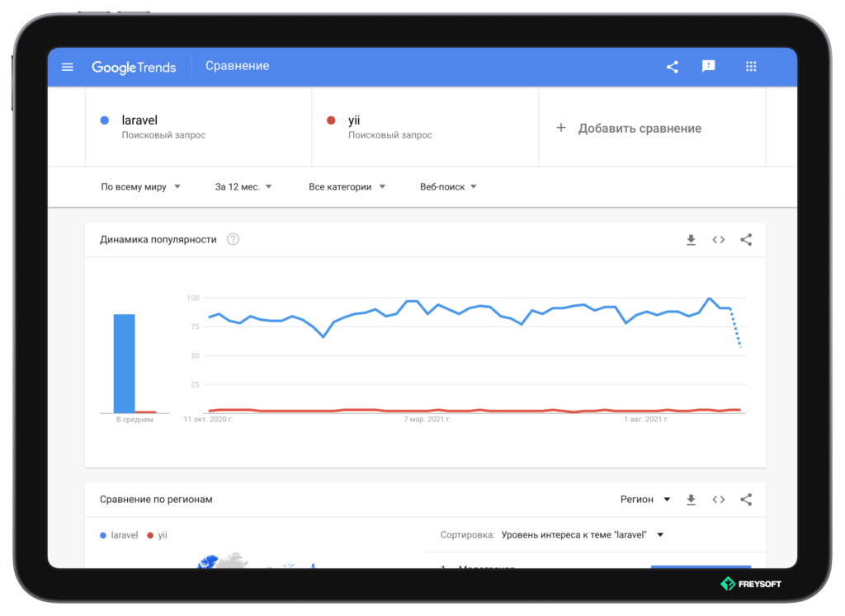845x616 pixels.
Task: Open the Все категории dropdown
Action: 347,187
